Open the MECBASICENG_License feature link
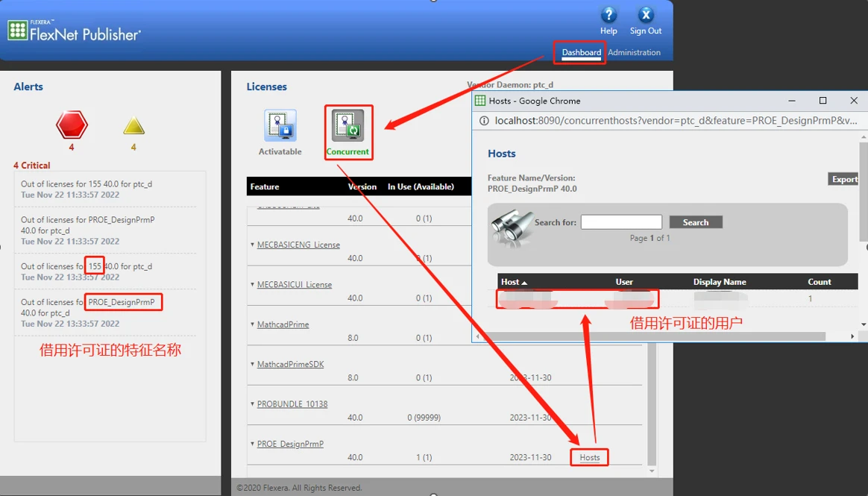Image resolution: width=868 pixels, height=496 pixels. 298,245
